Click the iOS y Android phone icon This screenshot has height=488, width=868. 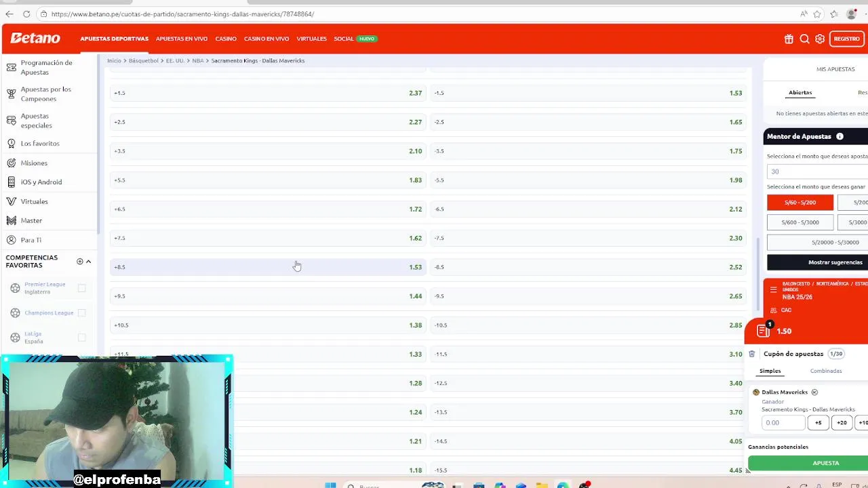pyautogui.click(x=11, y=182)
